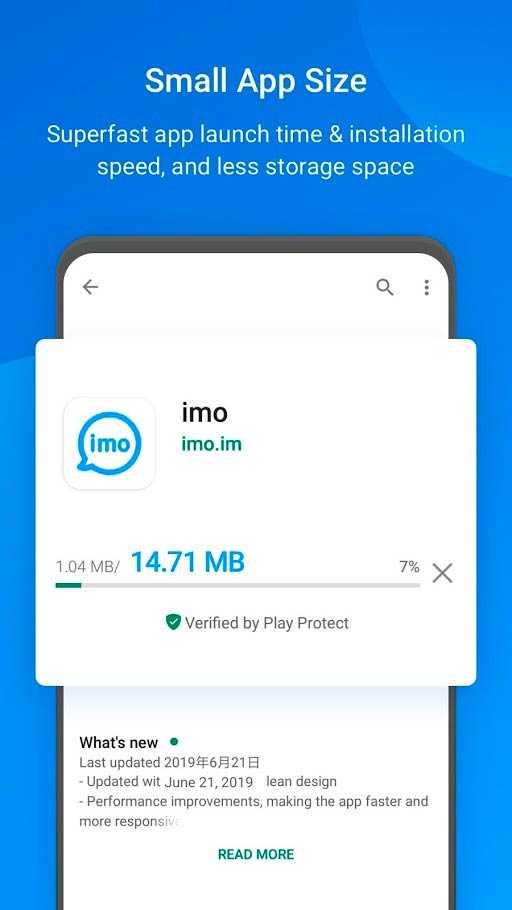Click the 14.71 MB size label
Screen dimensions: 512x910
[x=188, y=562]
